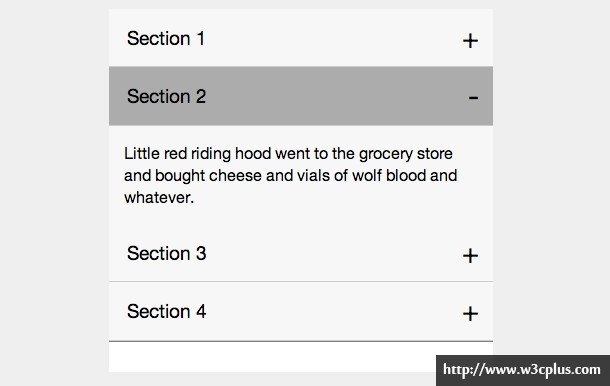Image resolution: width=610 pixels, height=386 pixels.
Task: Select the word 'whatever.' in the content
Action: point(159,198)
